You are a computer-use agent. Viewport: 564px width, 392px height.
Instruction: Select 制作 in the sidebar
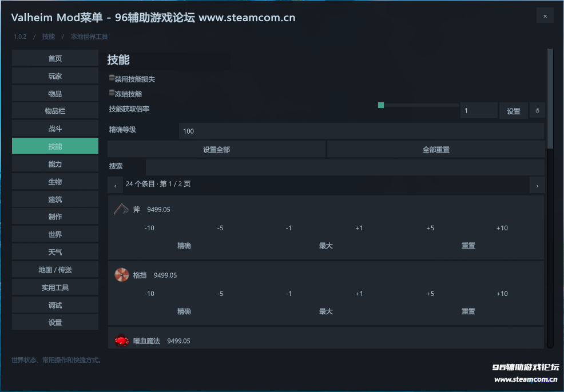pyautogui.click(x=55, y=217)
